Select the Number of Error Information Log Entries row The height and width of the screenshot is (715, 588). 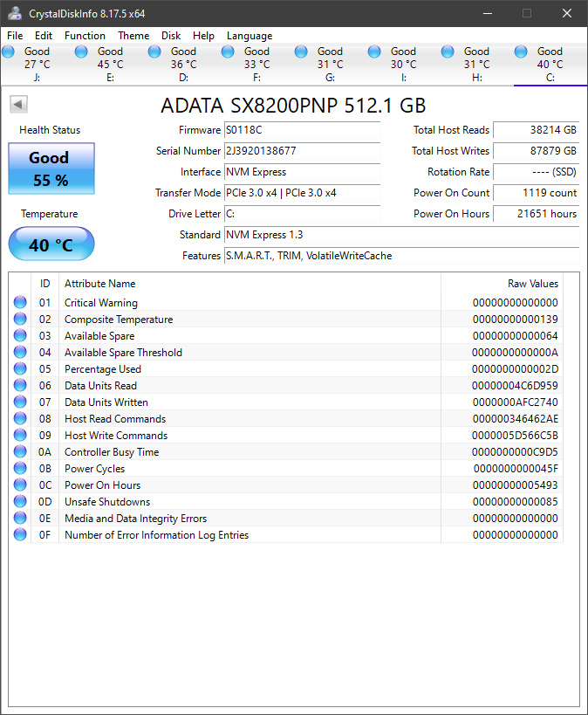pos(286,534)
